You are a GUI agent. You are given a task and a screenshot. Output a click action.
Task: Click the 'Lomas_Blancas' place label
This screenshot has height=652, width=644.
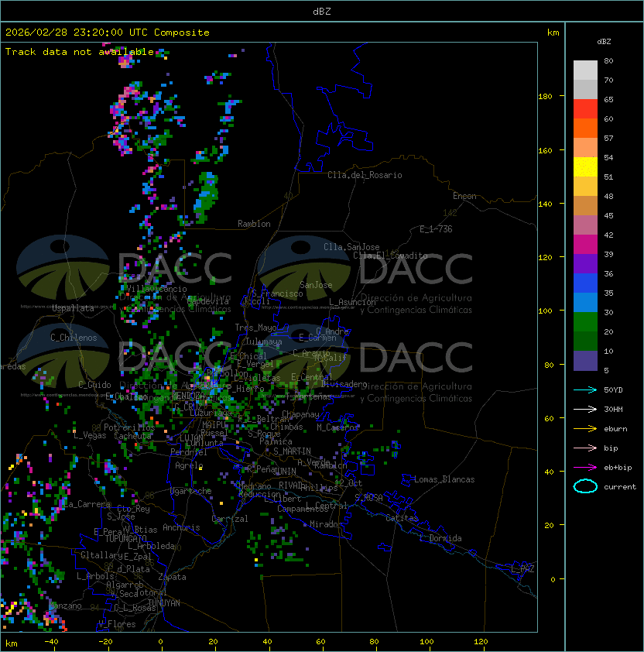(x=444, y=479)
